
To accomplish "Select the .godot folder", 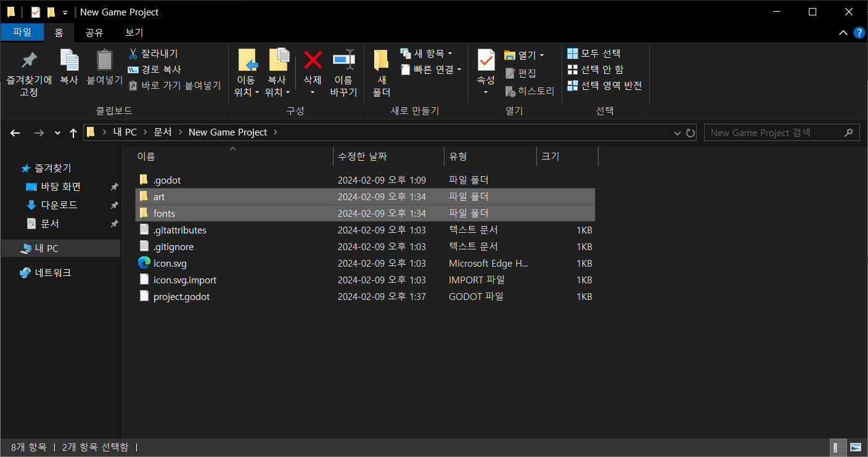I will [365, 180].
